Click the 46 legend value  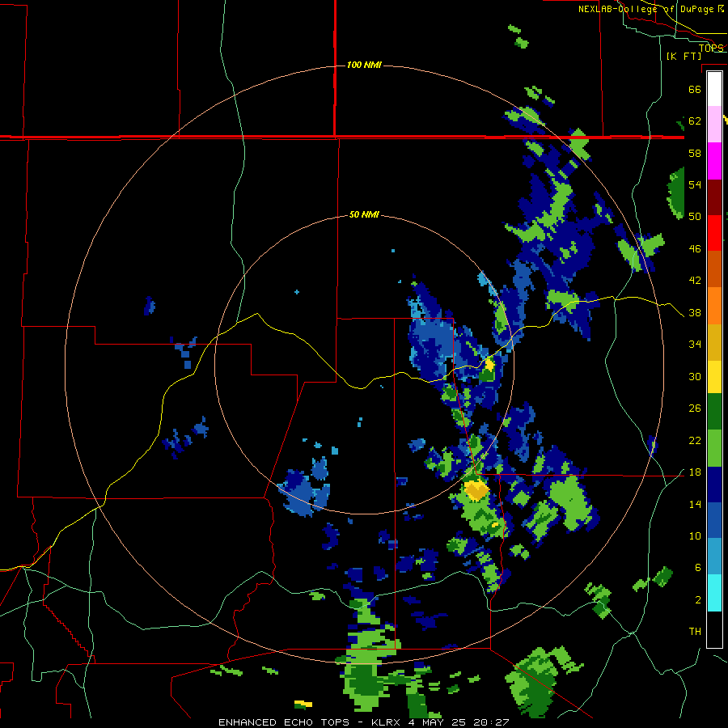click(x=695, y=249)
